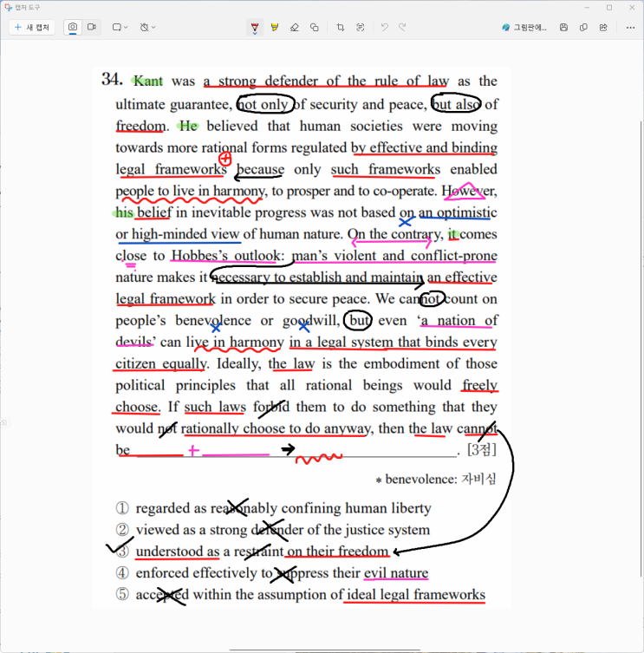Redo the last annotation
The height and width of the screenshot is (653, 644).
(402, 28)
